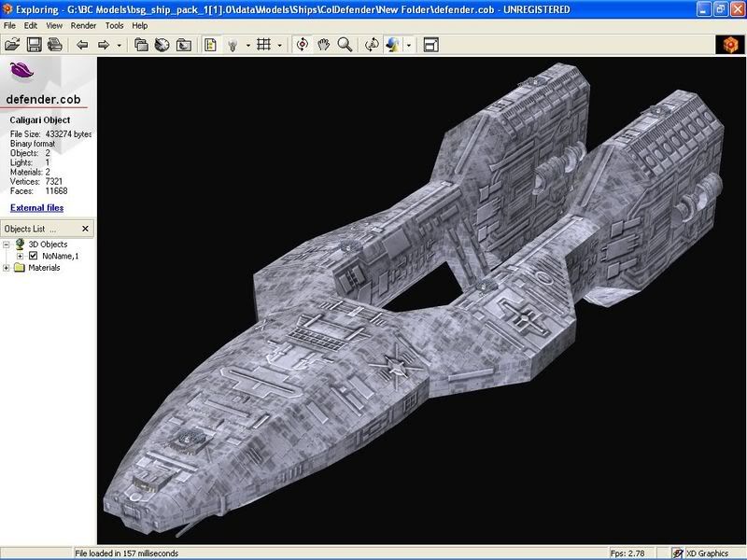Select the pan hand tool
This screenshot has height=560, width=747.
click(x=324, y=45)
